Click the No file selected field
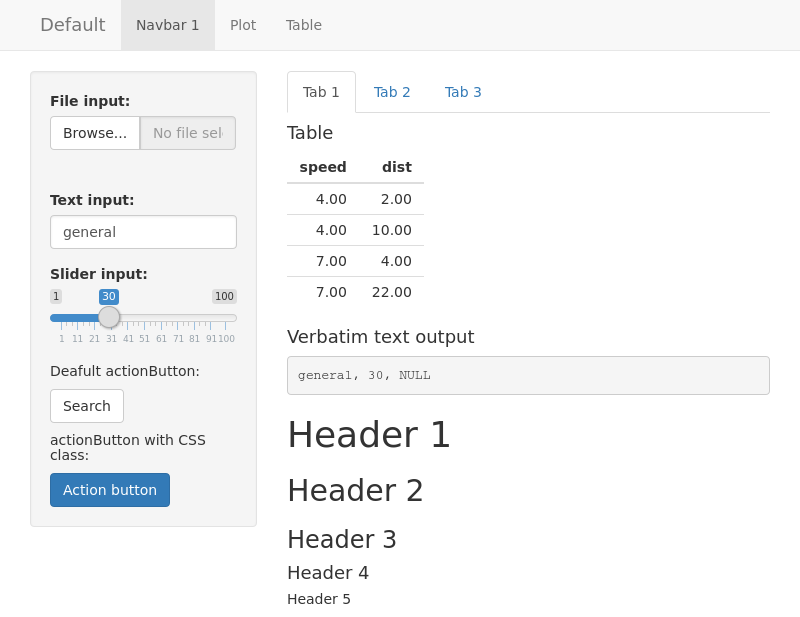Image resolution: width=800 pixels, height=617 pixels. pos(188,133)
